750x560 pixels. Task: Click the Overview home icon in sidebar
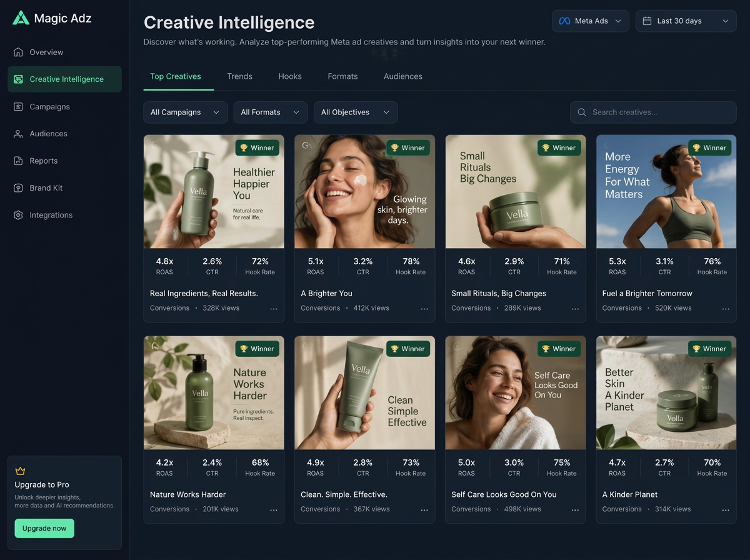(18, 52)
